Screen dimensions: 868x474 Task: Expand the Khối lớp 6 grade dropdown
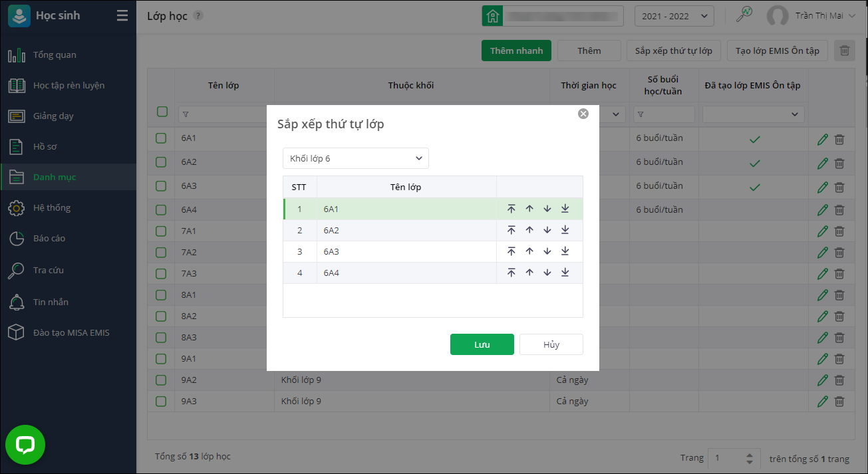pyautogui.click(x=356, y=158)
